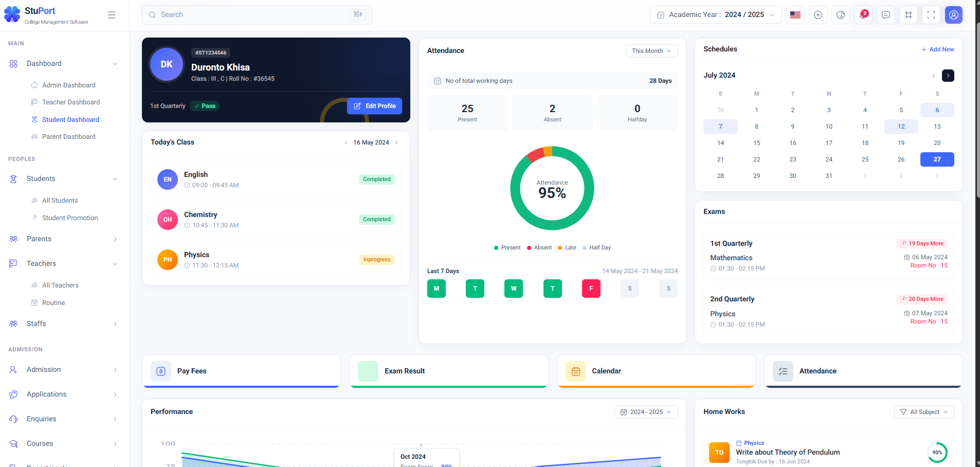Screen dimensions: 980x467
Task: Collapse the Teachers menu section
Action: 64,264
